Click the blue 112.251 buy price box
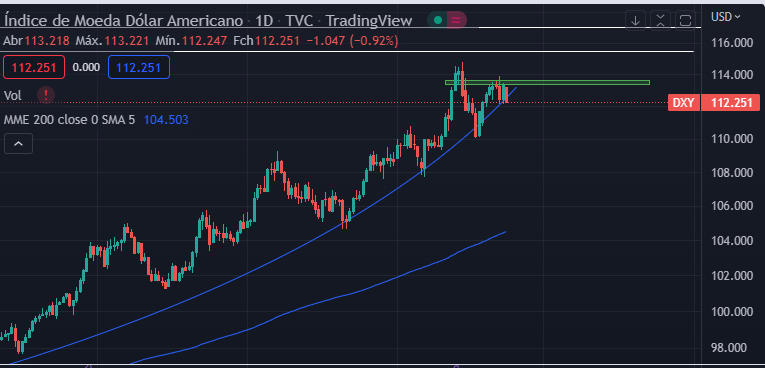This screenshot has height=368, width=765. tap(139, 67)
